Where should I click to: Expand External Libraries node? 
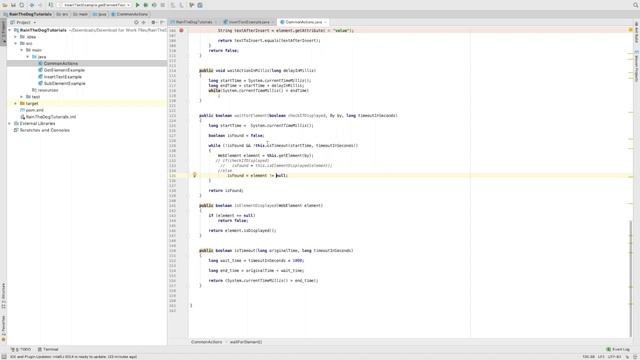point(10,123)
